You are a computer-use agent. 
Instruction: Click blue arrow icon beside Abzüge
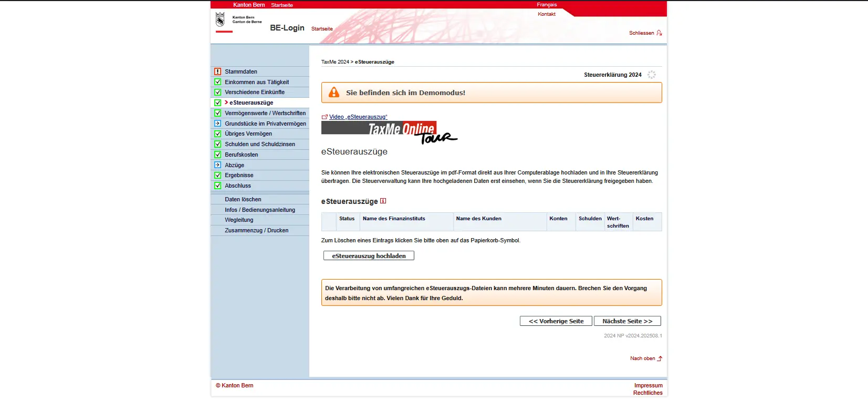coord(217,165)
